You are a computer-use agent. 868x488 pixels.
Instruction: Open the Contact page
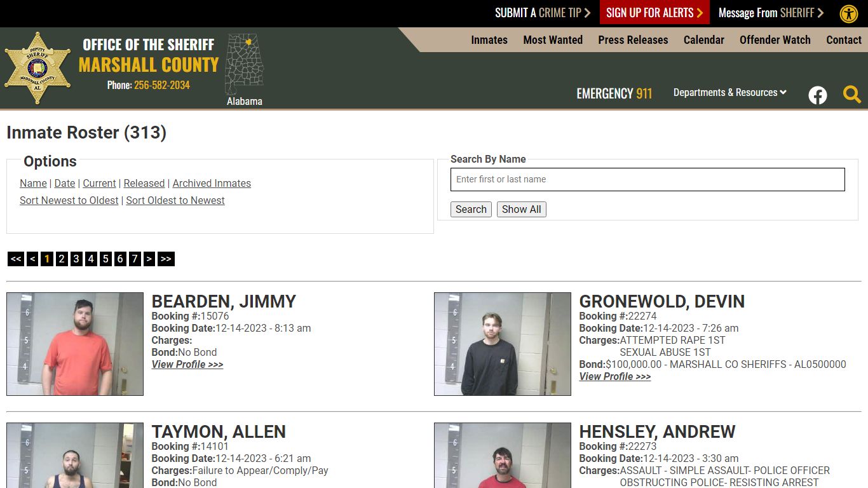pos(844,39)
